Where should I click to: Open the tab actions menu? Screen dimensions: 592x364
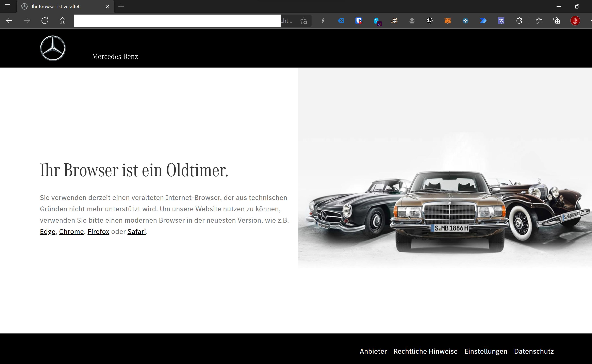pyautogui.click(x=7, y=6)
